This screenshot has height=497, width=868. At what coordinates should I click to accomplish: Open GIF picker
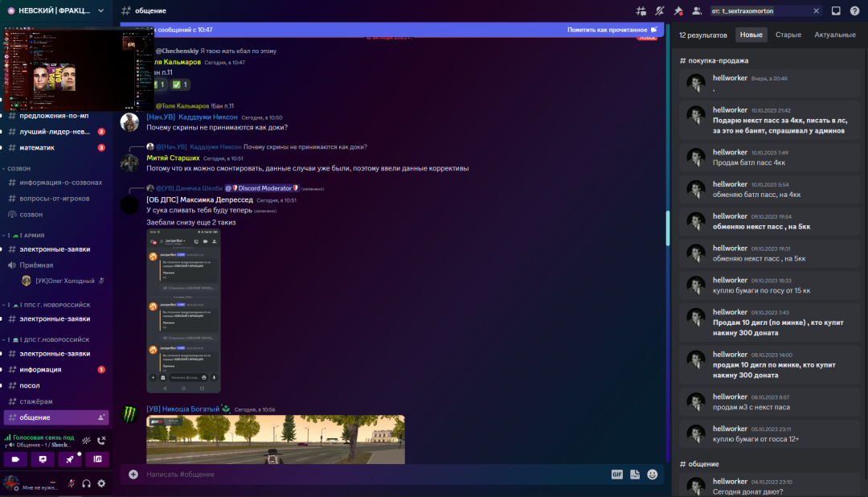point(616,474)
